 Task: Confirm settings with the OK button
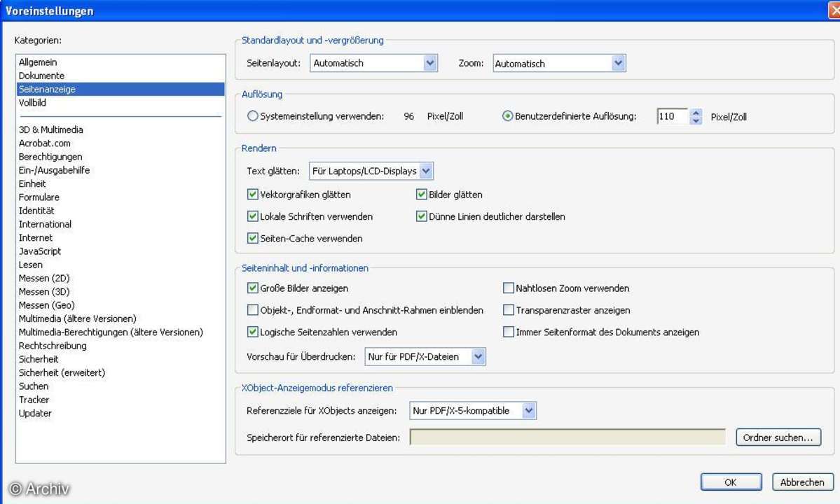pos(731,482)
